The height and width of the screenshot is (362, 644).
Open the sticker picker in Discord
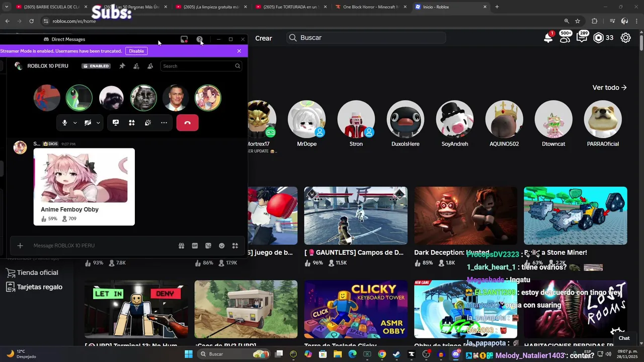click(x=208, y=246)
